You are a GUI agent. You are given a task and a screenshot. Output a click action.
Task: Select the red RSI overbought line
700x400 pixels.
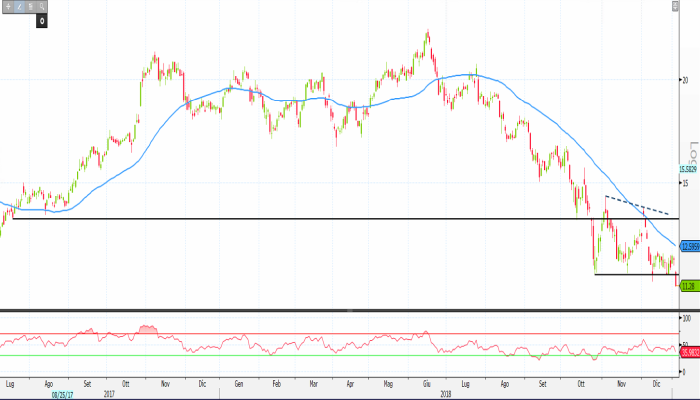coord(300,334)
